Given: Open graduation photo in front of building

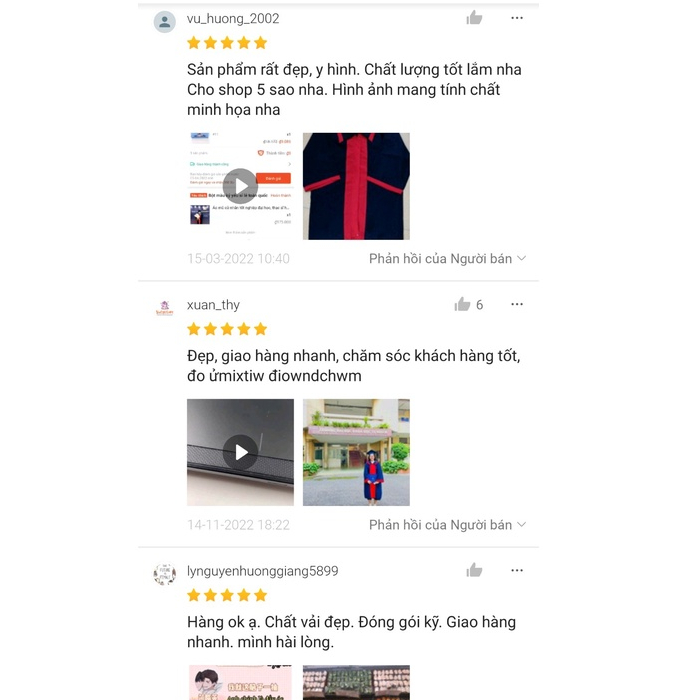Looking at the screenshot, I should 356,452.
